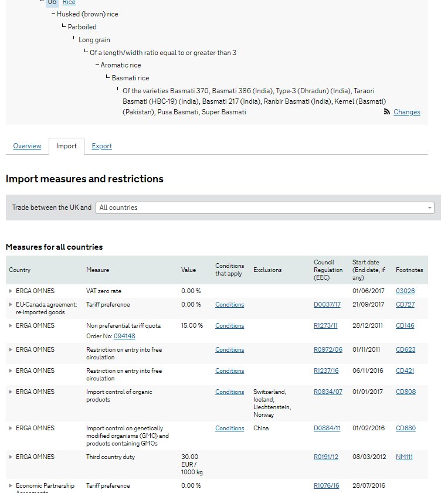Image resolution: width=448 pixels, height=493 pixels.
Task: Open Conditions in the R1237/16 row
Action: tap(230, 370)
